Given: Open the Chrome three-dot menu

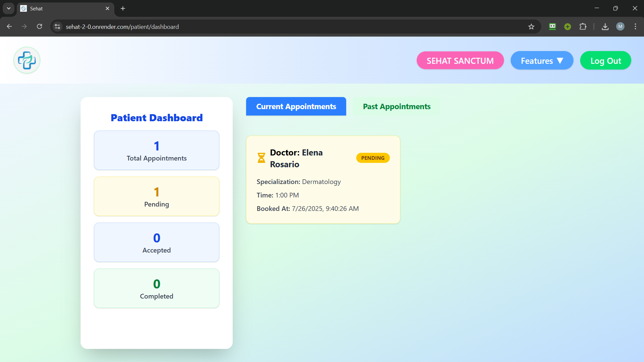Looking at the screenshot, I should click(635, 27).
